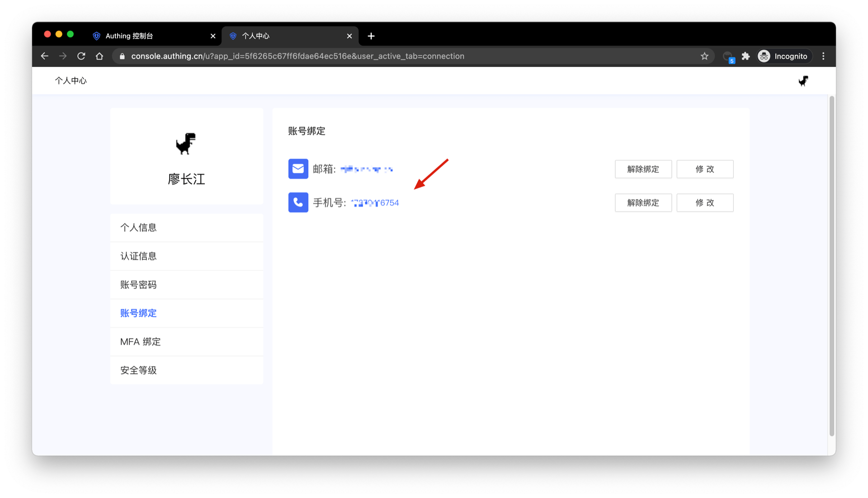Click the large dinosaur profile picture
This screenshot has width=868, height=498.
(x=186, y=144)
